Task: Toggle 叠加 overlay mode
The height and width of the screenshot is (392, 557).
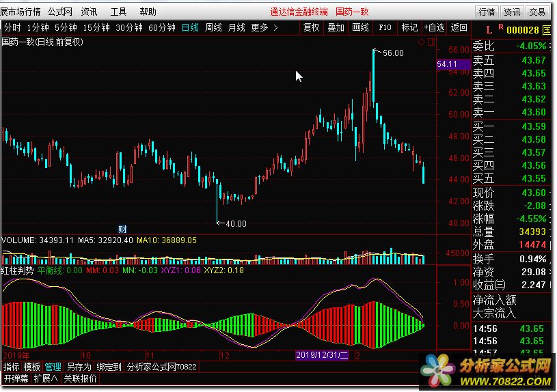Action: (x=336, y=27)
